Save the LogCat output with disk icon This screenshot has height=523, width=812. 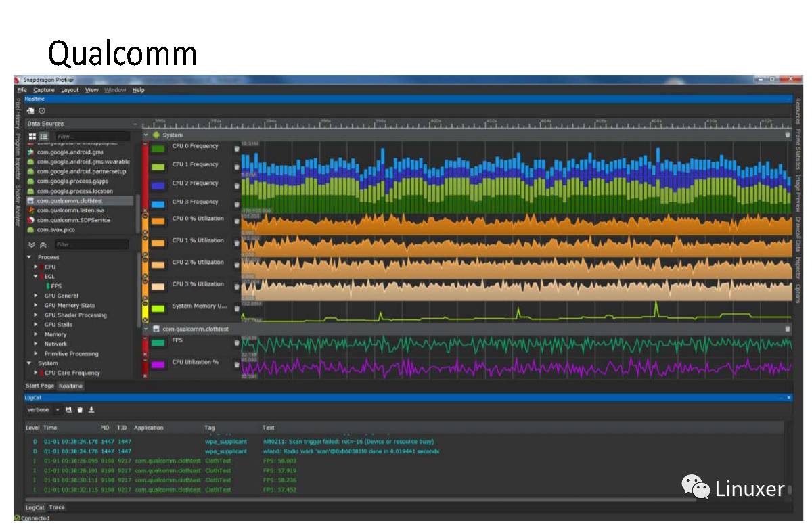pos(68,409)
